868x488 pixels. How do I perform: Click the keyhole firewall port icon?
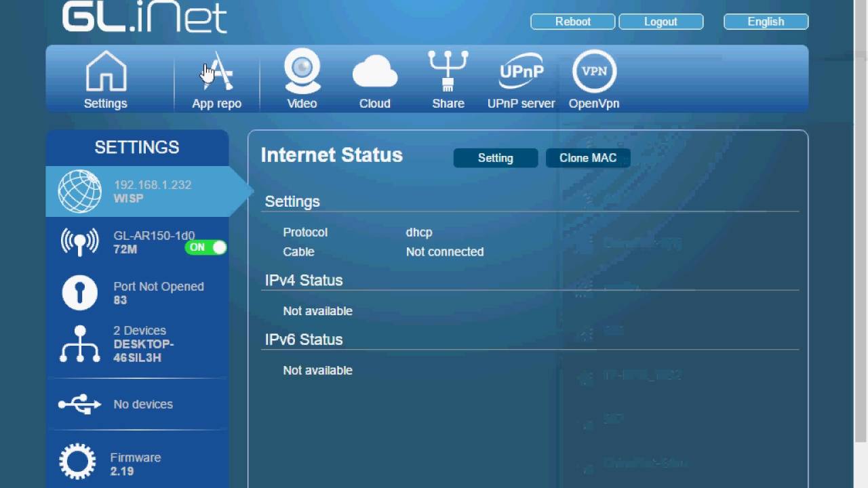79,293
